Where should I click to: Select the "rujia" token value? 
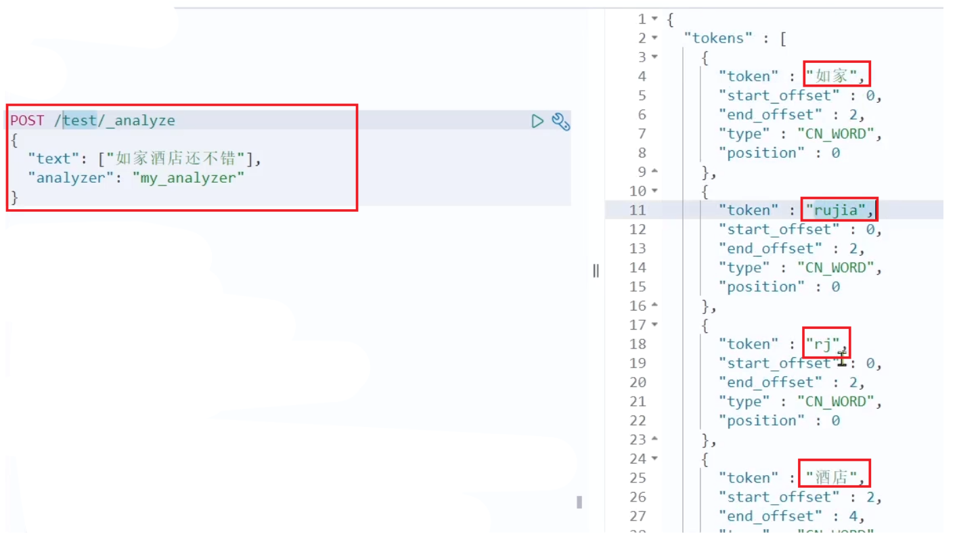click(x=834, y=210)
